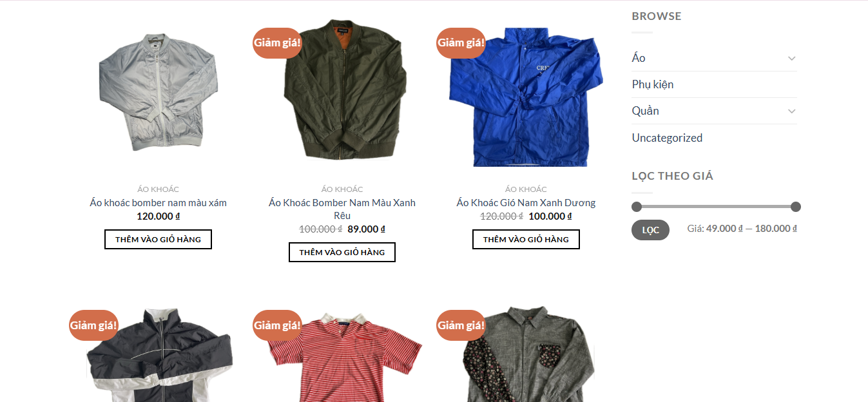The height and width of the screenshot is (402, 868).
Task: Expand the Quần category chevron
Action: coord(791,111)
